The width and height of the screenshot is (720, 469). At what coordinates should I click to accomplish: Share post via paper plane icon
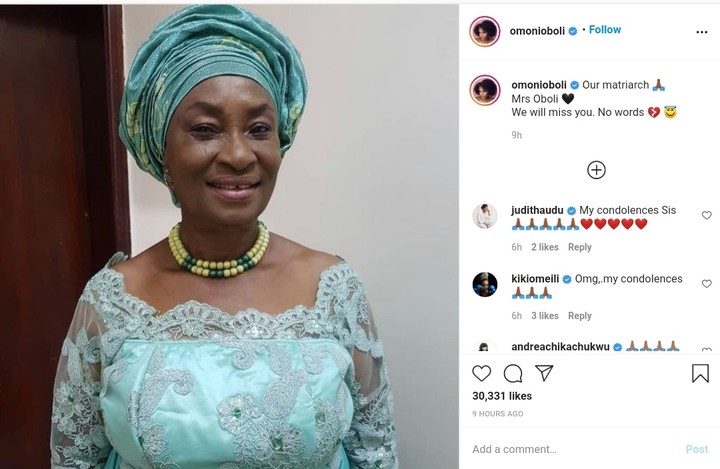click(545, 373)
